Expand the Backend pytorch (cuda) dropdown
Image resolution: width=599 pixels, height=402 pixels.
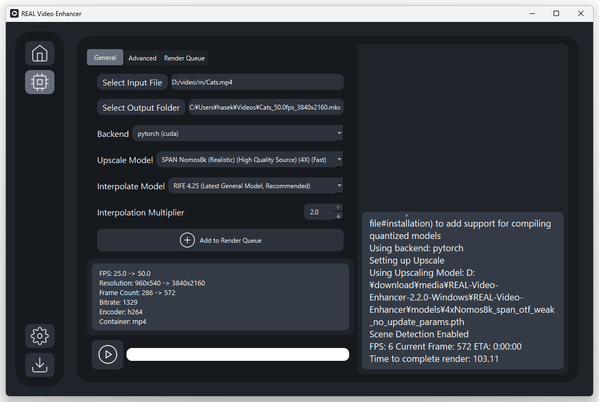pyautogui.click(x=238, y=133)
